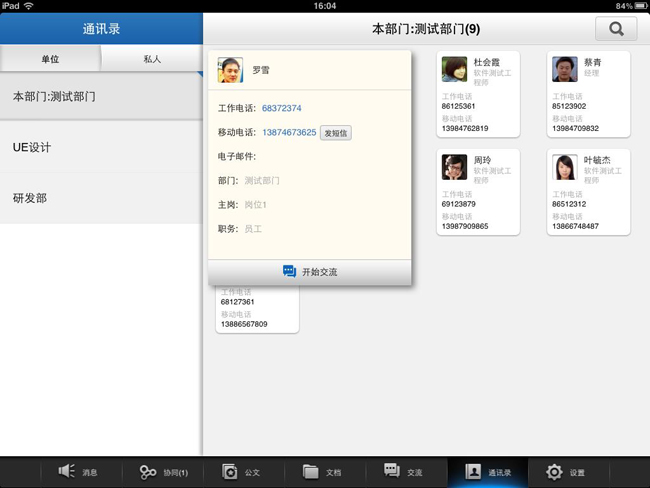Screen dimensions: 650x488
Task: Open the 设置 settings gear
Action: coord(566,472)
